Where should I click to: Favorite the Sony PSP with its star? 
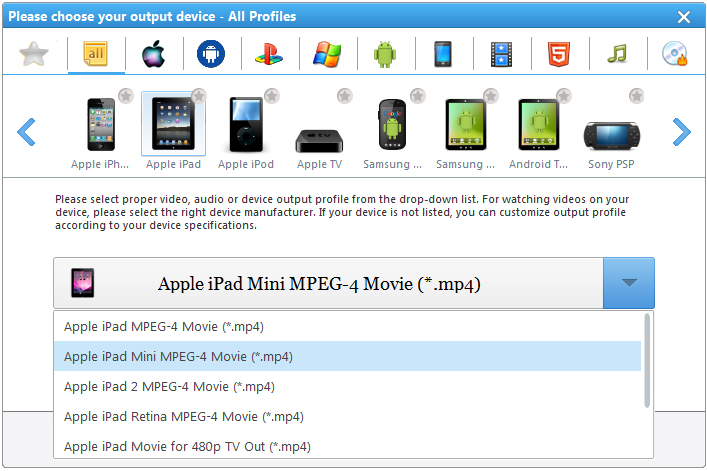637,96
